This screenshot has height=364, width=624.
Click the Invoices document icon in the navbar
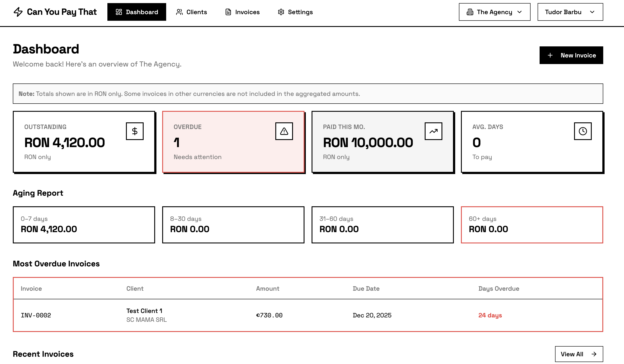pyautogui.click(x=228, y=12)
